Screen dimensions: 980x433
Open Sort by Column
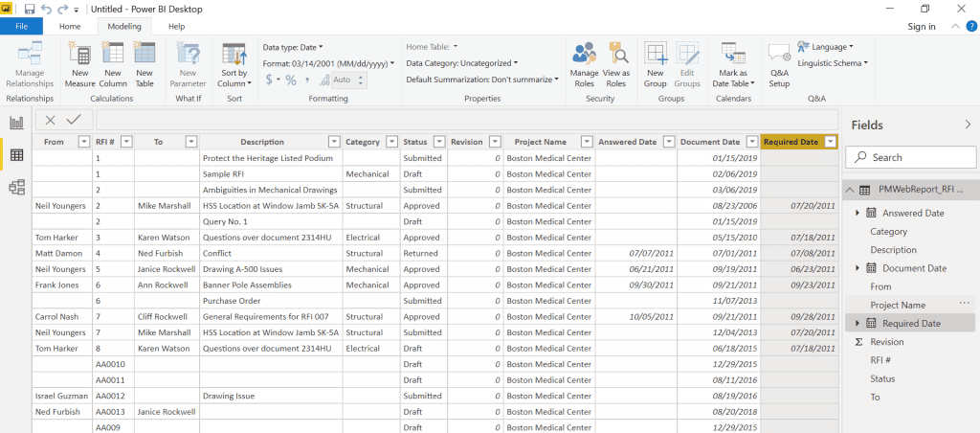click(x=234, y=65)
